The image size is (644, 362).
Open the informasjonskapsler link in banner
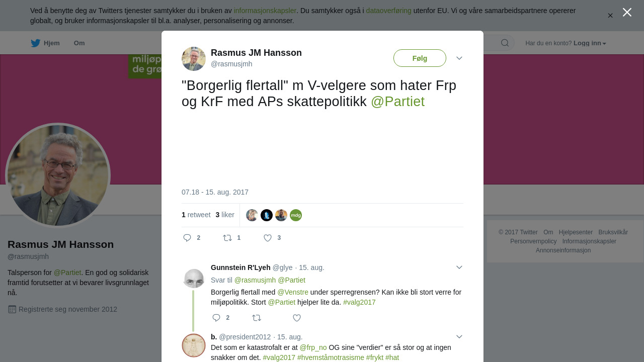265,11
